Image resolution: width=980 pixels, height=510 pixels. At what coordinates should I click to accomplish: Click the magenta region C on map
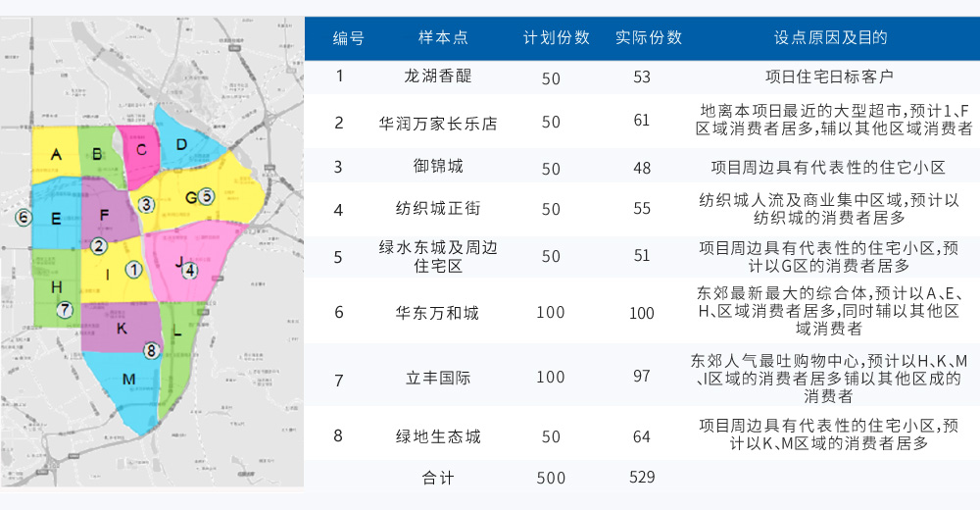pyautogui.click(x=141, y=150)
